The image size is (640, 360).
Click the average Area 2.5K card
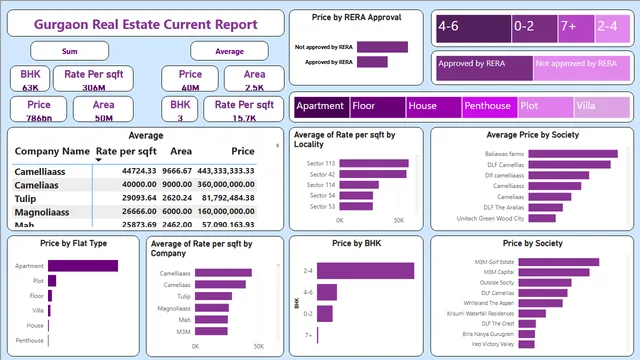point(254,79)
